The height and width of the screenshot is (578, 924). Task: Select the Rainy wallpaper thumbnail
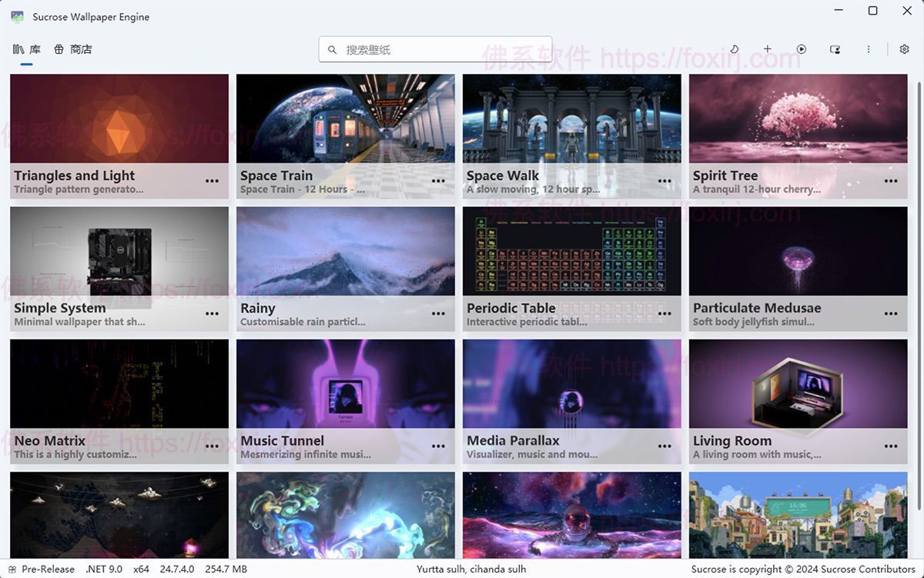coord(345,251)
